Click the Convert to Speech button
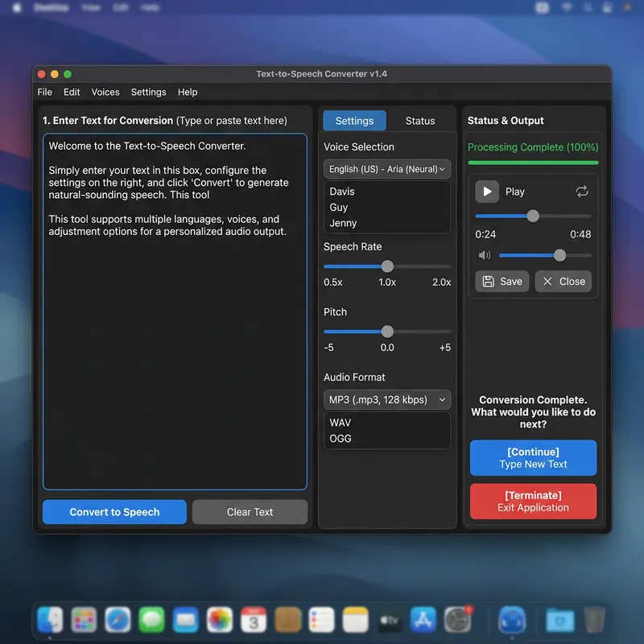Screen dimensions: 644x644 [x=114, y=512]
